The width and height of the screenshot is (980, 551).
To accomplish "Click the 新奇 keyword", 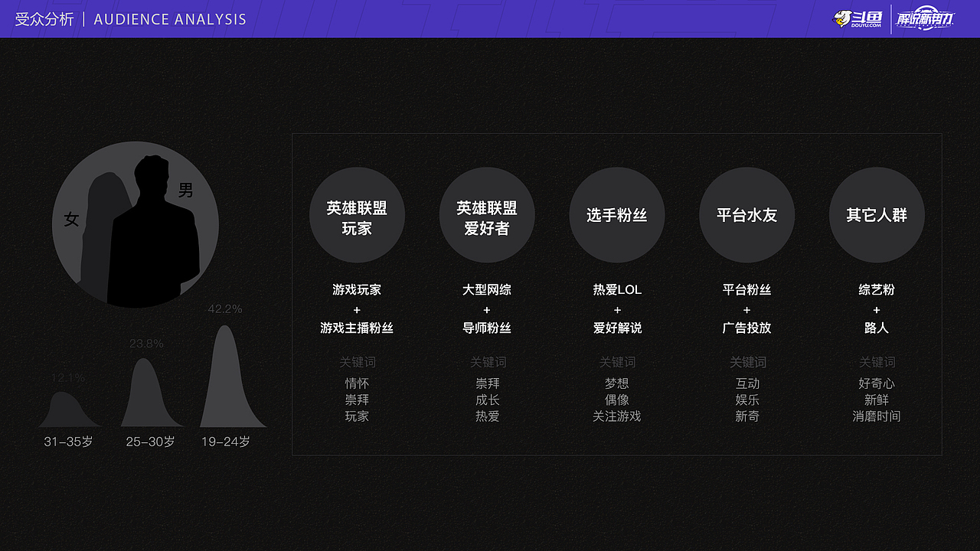I will coord(747,416).
